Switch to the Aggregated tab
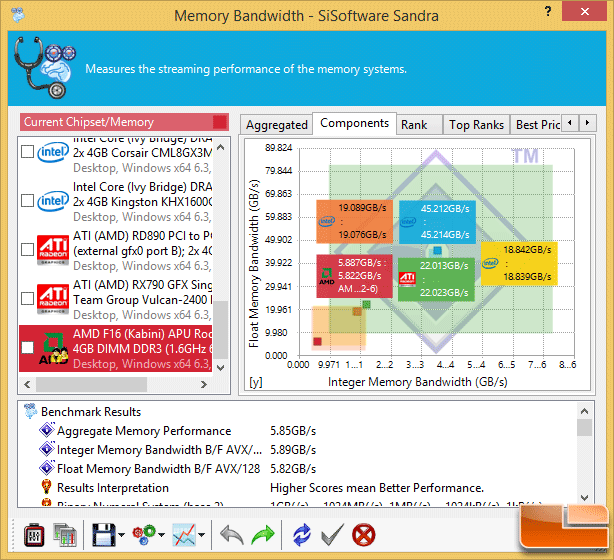The image size is (614, 560). (x=276, y=125)
